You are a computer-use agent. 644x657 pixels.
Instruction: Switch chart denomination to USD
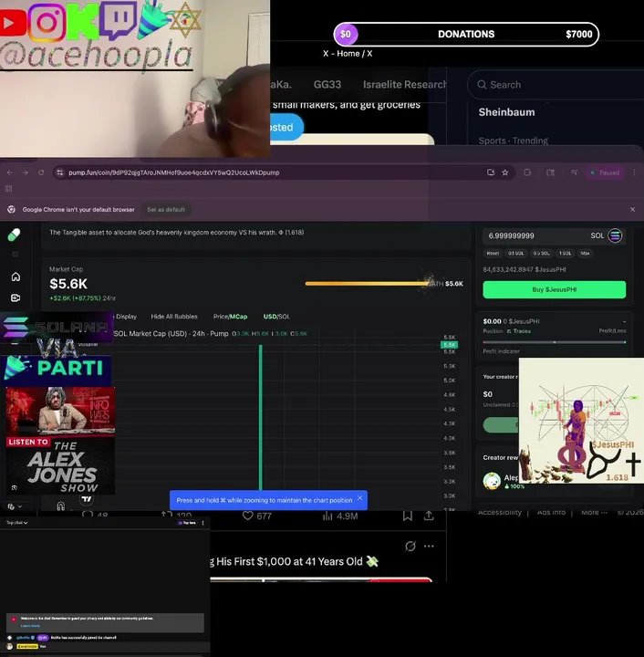270,317
